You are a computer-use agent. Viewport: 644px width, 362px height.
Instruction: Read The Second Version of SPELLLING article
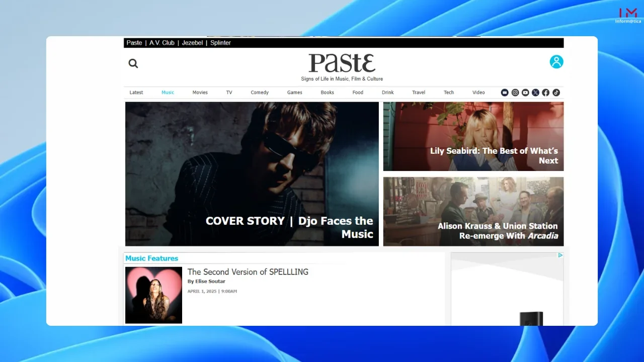(x=248, y=272)
